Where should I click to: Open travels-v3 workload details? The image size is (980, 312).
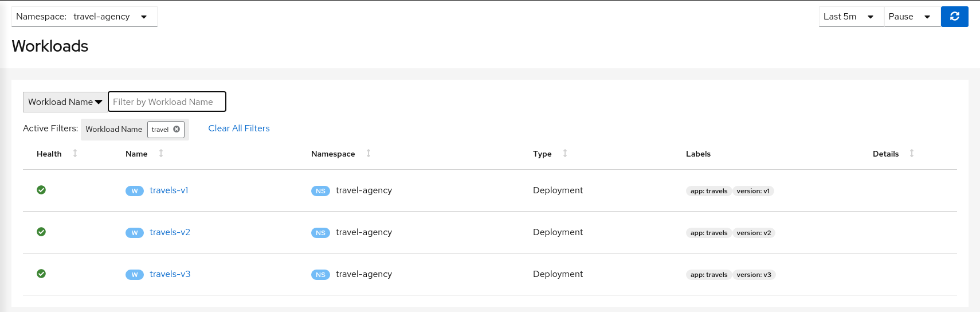(x=170, y=274)
